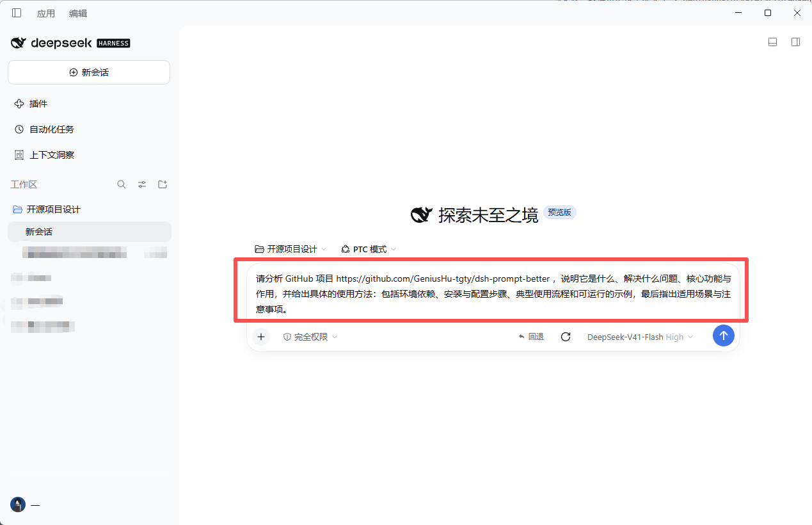The image size is (812, 525).
Task: Toggle bottom panel layout icon
Action: pyautogui.click(x=772, y=42)
